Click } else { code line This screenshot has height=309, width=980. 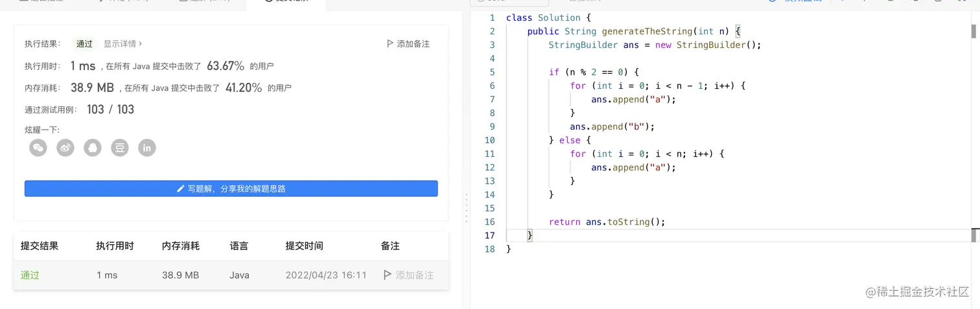[x=570, y=140]
